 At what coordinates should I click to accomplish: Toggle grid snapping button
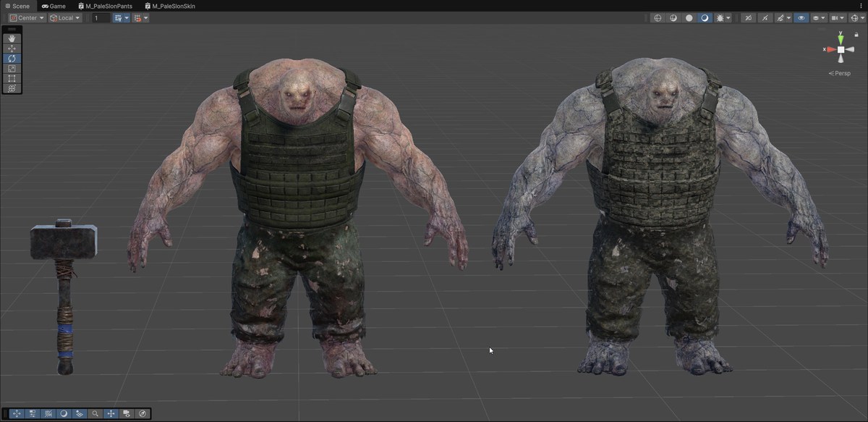pos(118,18)
